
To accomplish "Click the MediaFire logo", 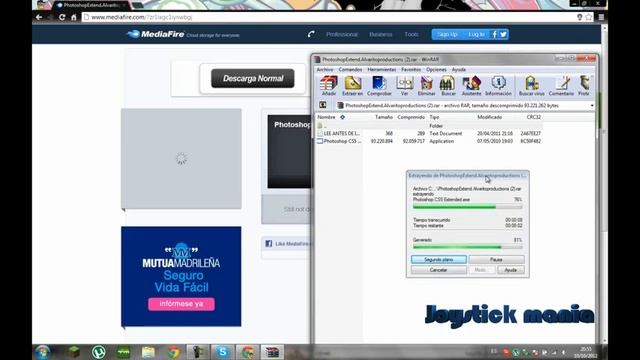I will [x=156, y=34].
